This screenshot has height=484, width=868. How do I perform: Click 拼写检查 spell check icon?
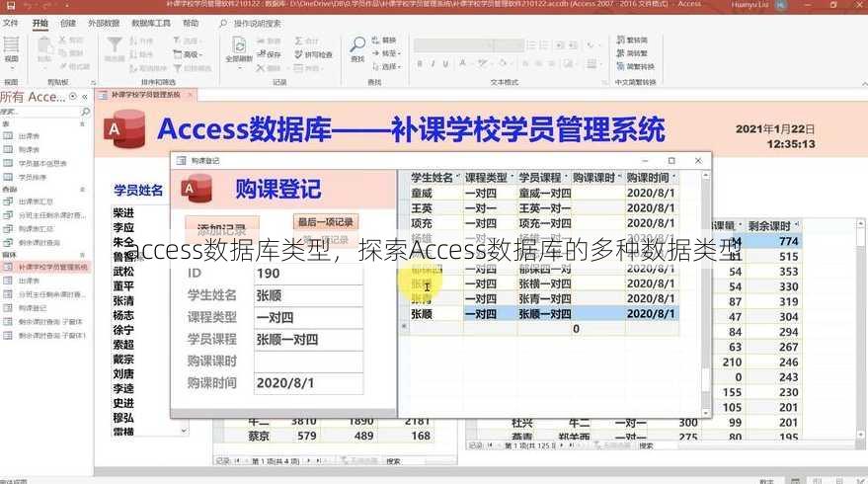click(313, 54)
